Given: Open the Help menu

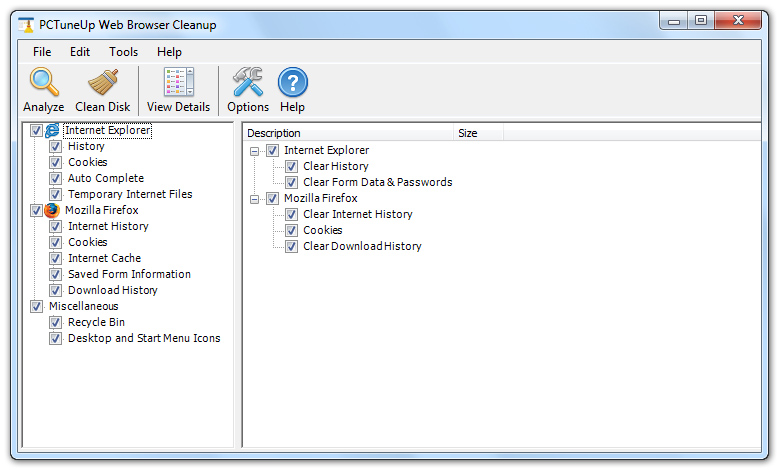Looking at the screenshot, I should coord(169,52).
